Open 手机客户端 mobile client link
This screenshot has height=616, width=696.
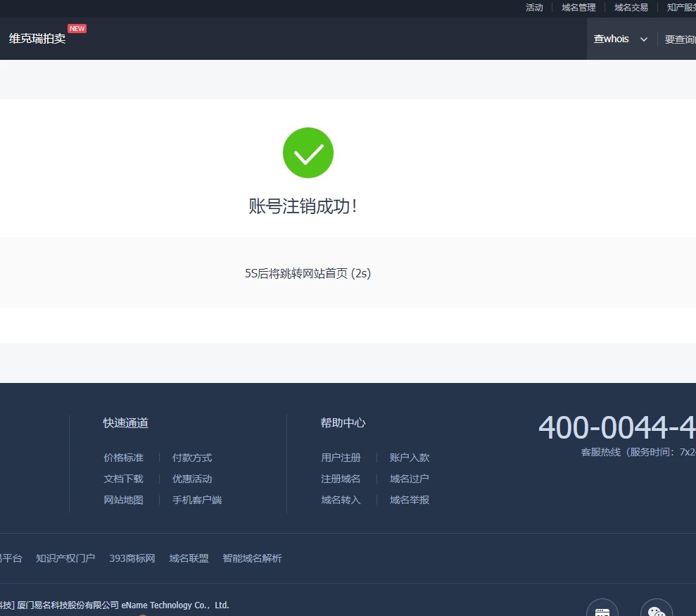point(197,500)
